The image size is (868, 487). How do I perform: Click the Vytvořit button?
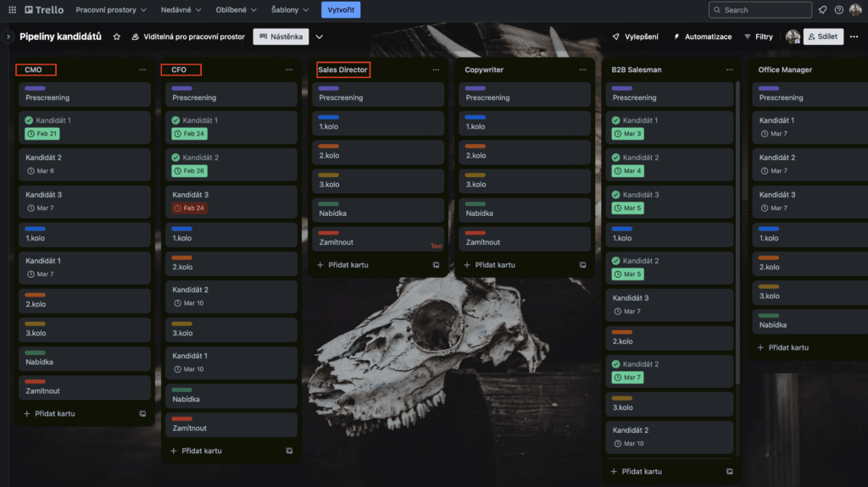341,10
